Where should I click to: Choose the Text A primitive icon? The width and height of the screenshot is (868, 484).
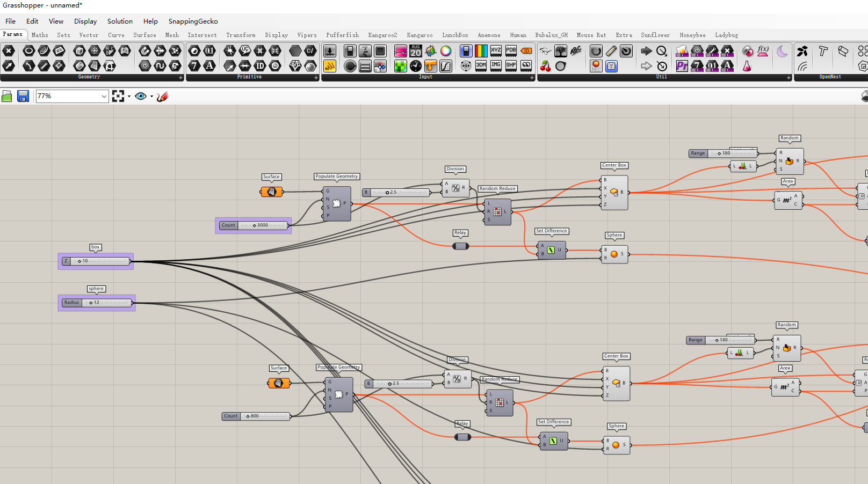[x=209, y=66]
